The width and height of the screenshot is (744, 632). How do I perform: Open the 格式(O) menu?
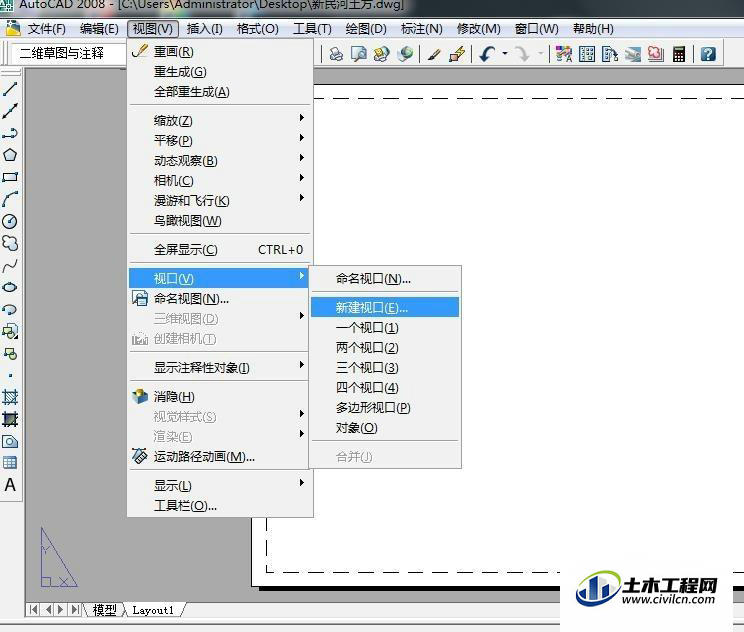tap(258, 29)
